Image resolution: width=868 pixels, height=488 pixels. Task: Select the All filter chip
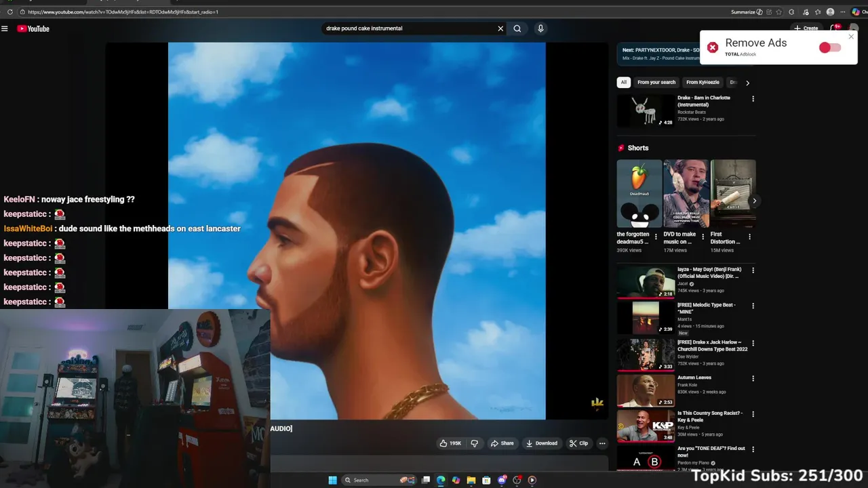click(624, 82)
